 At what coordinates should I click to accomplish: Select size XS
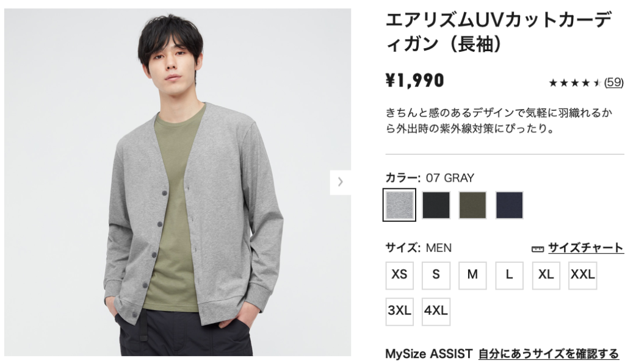[399, 275]
